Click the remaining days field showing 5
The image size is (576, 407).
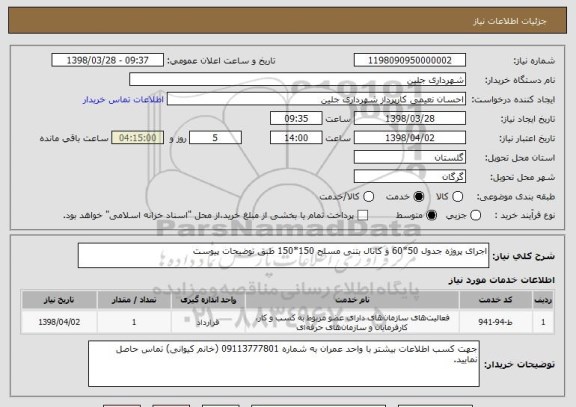215,138
